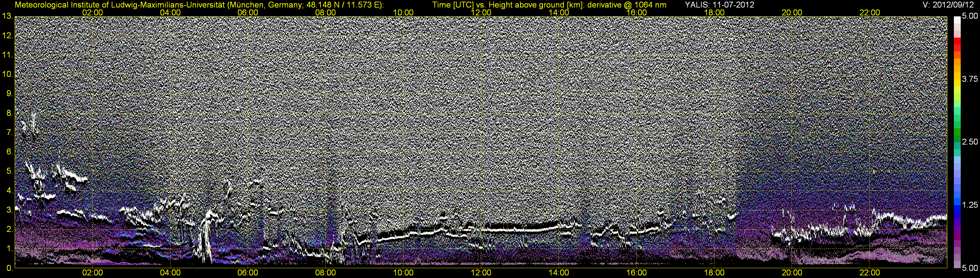
Task: Click the 02:00 label on the lower time axis
Action: [x=92, y=273]
